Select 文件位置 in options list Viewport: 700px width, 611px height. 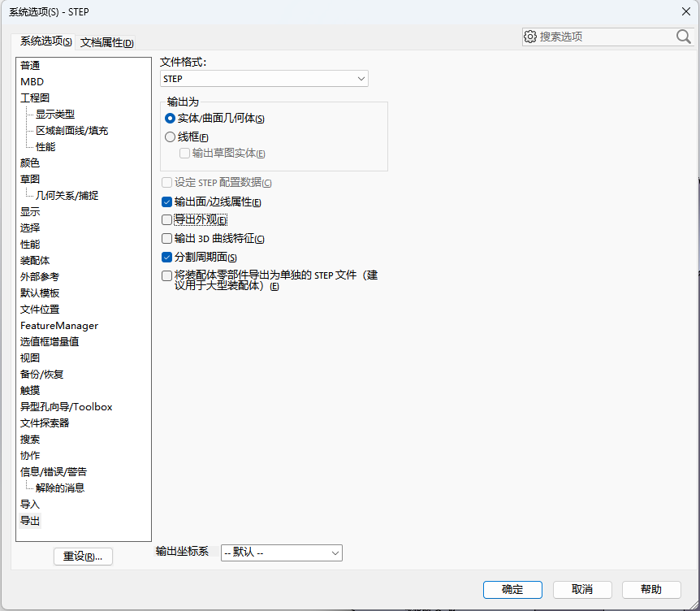coord(40,309)
